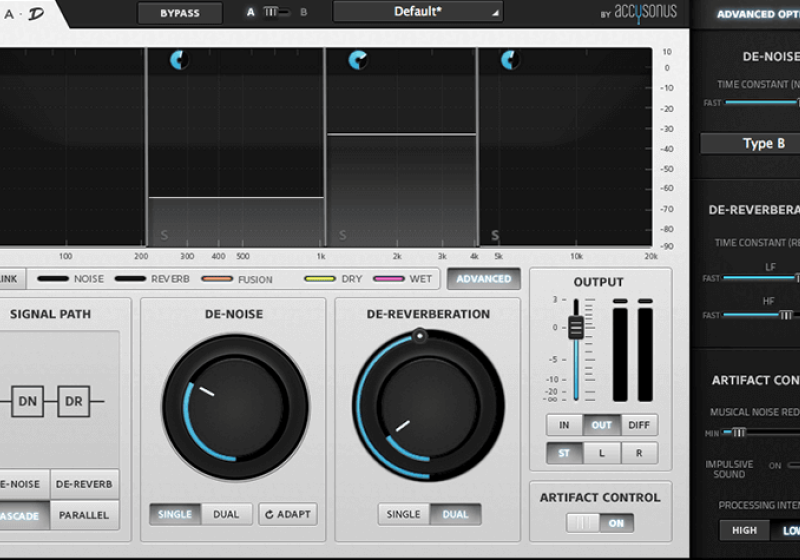Click the DR block in signal path
Viewport: 800px width, 560px height.
pos(73,402)
